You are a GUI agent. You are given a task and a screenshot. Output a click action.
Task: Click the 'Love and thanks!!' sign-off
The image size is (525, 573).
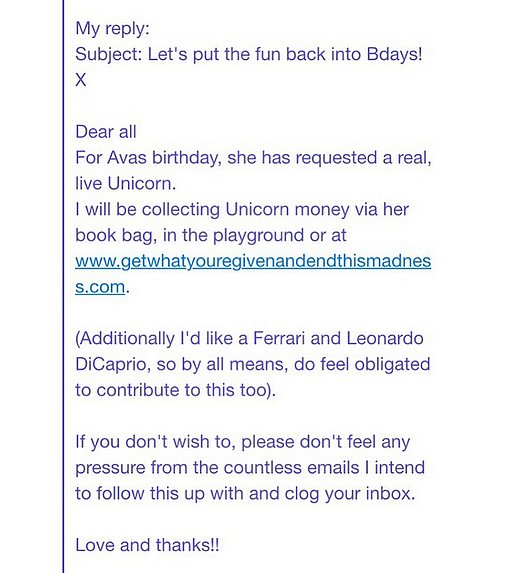tap(147, 545)
